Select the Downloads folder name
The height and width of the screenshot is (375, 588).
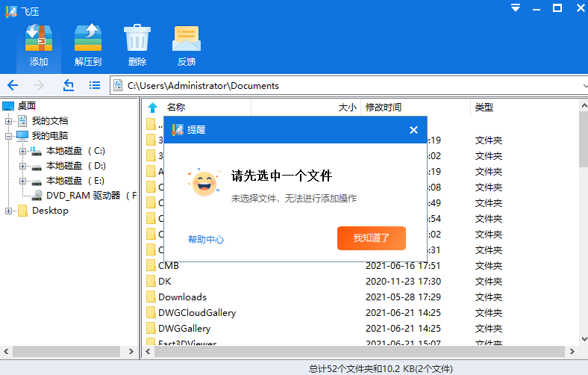point(182,297)
